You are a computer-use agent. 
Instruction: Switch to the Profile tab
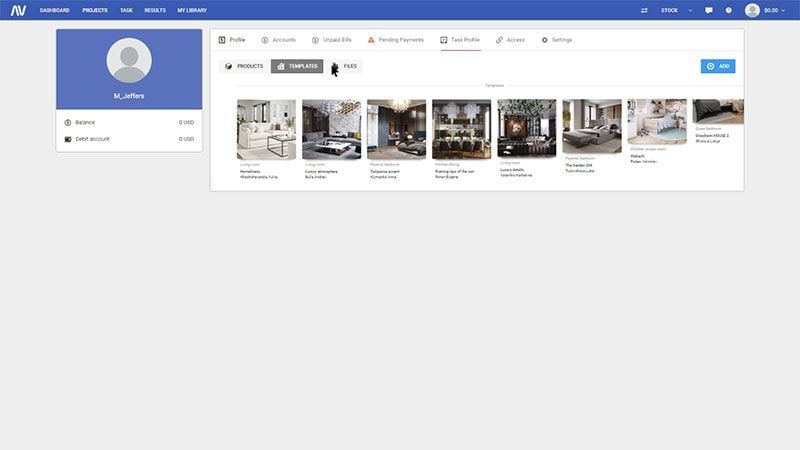[x=232, y=40]
